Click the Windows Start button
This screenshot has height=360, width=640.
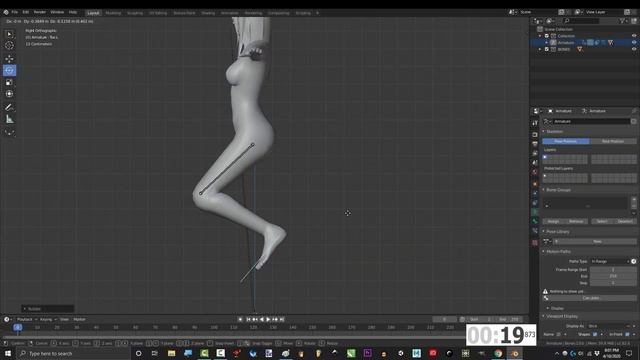point(8,353)
